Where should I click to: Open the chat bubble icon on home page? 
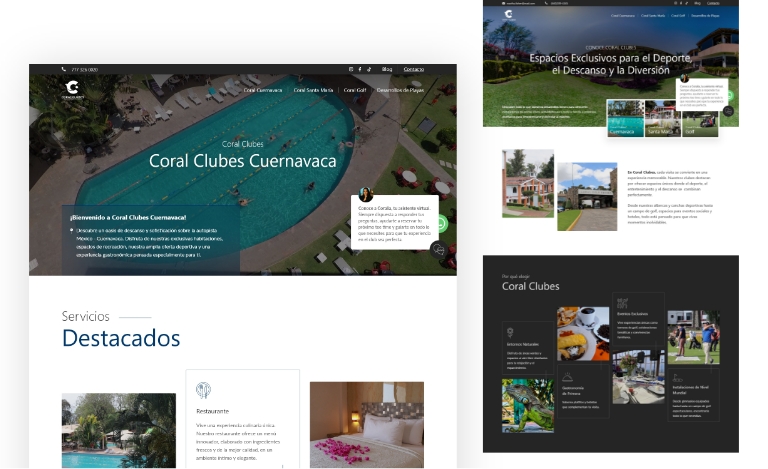[x=728, y=111]
